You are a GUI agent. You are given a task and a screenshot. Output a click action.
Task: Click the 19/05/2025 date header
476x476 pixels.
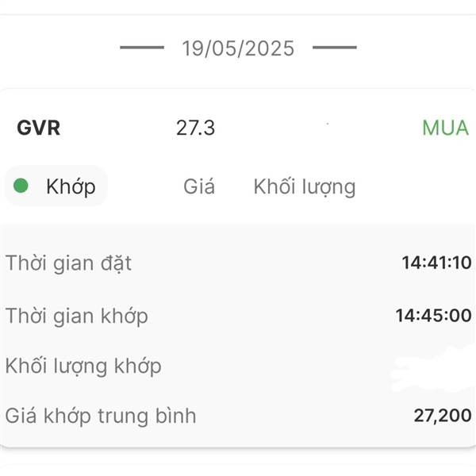point(238,48)
